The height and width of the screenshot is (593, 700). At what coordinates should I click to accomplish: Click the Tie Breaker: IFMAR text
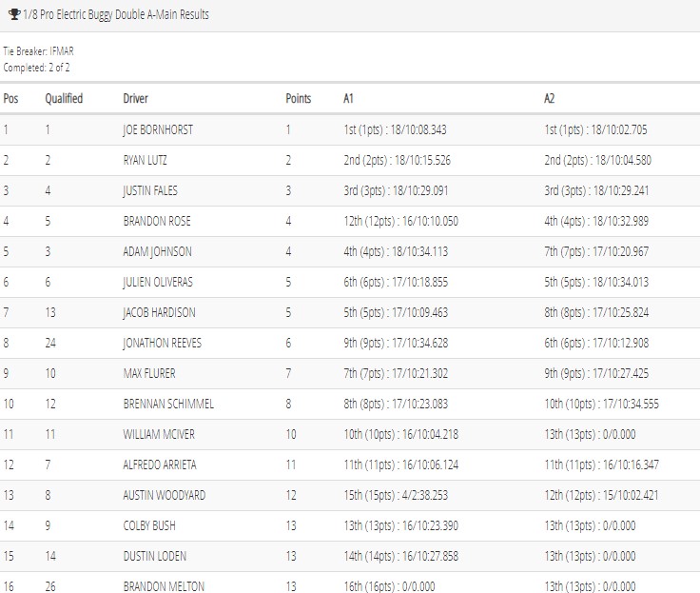(38, 51)
